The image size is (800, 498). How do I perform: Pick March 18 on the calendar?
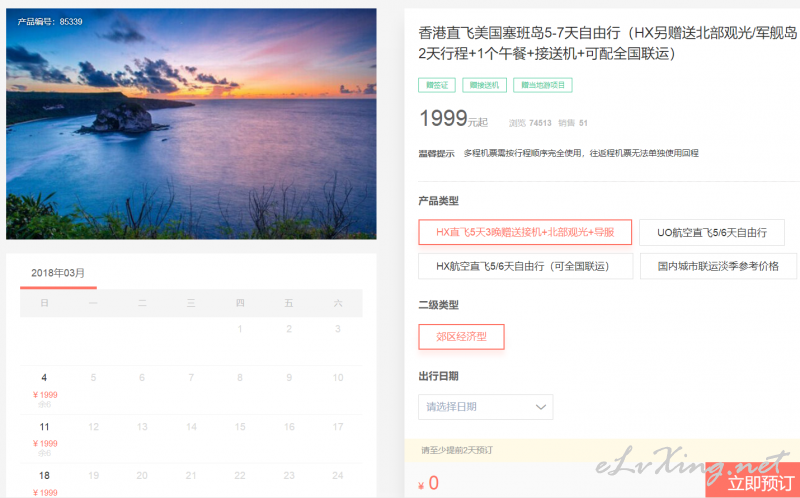coord(44,482)
